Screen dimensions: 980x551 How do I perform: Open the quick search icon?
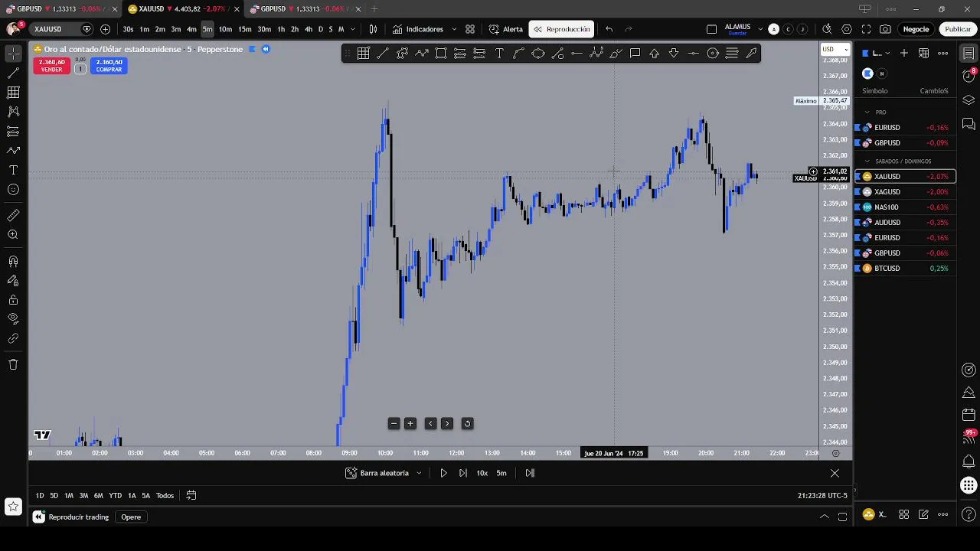tap(827, 29)
